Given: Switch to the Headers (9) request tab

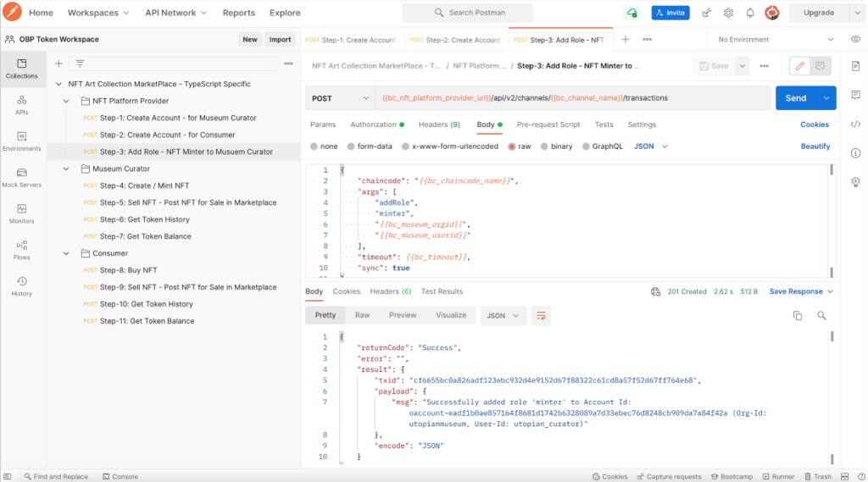Looking at the screenshot, I should tap(439, 125).
